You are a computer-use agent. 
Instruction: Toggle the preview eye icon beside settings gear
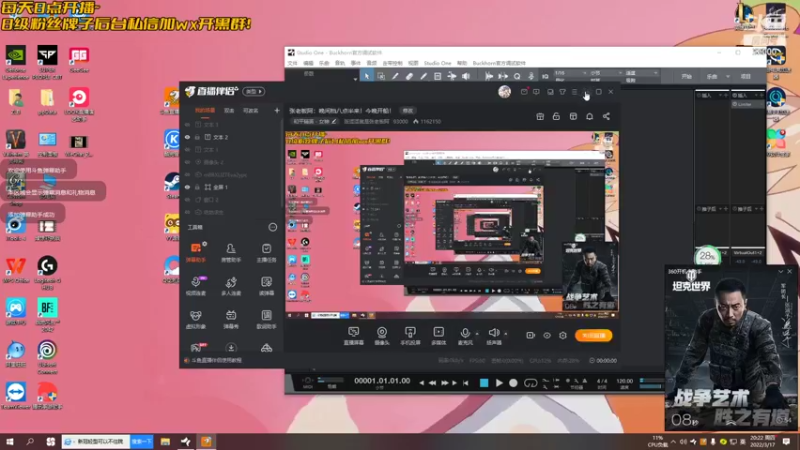(x=547, y=336)
